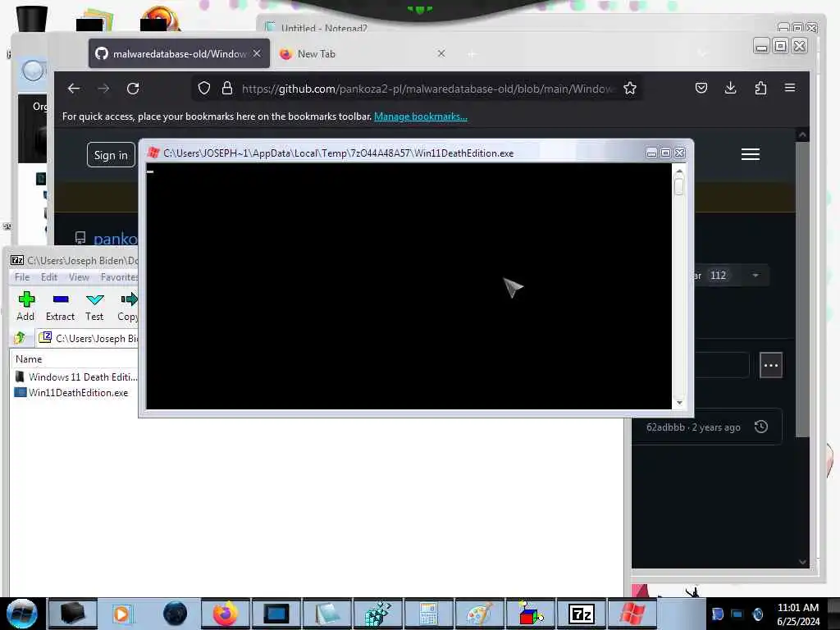Click the 7-Zip Extract toolbar button
Screen dimensions: 840x630
pyautogui.click(x=60, y=307)
